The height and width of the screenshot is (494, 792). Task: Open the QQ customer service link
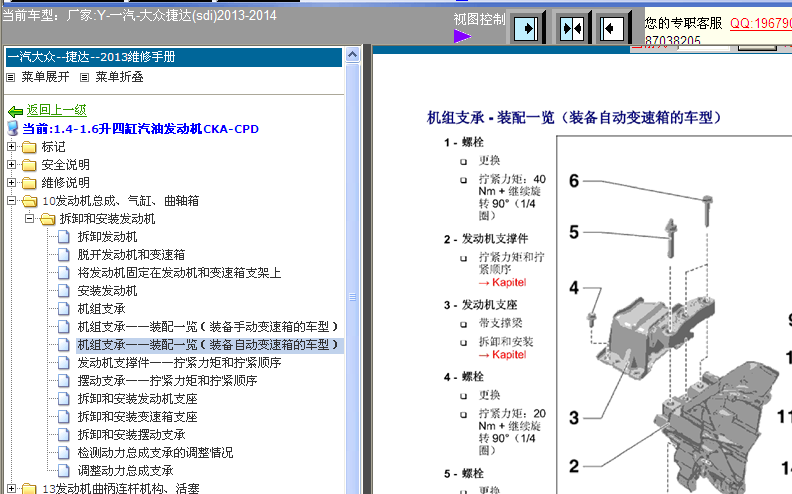click(x=761, y=23)
